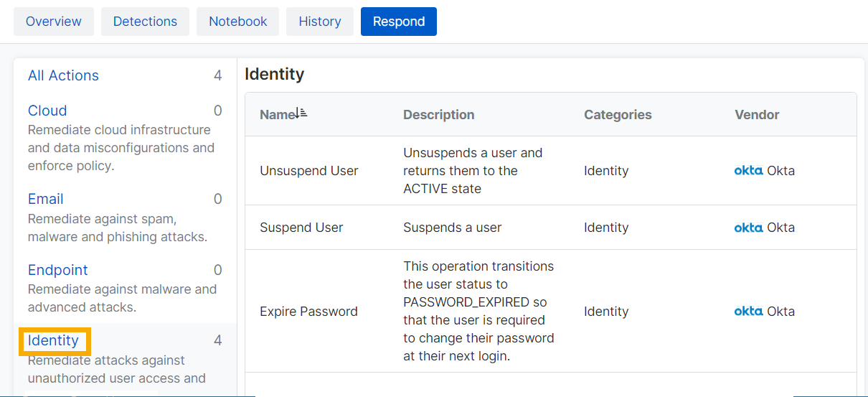This screenshot has height=397, width=868.
Task: Pick the Expire Password action
Action: (308, 312)
